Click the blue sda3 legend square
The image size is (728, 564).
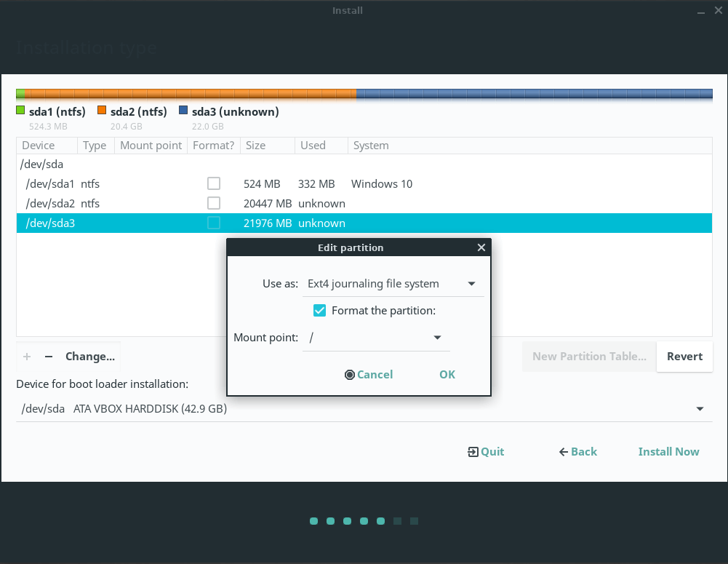[x=183, y=111]
